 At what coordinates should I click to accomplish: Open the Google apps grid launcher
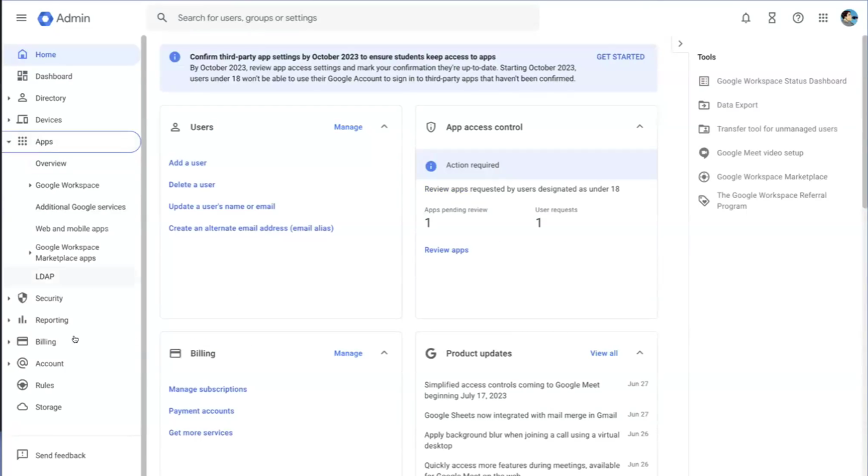[823, 18]
